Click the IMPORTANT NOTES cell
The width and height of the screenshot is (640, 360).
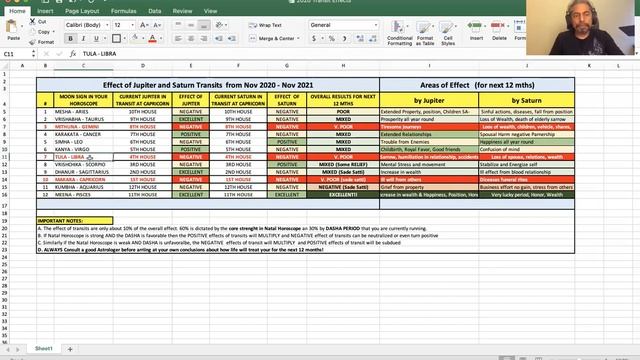click(75, 221)
